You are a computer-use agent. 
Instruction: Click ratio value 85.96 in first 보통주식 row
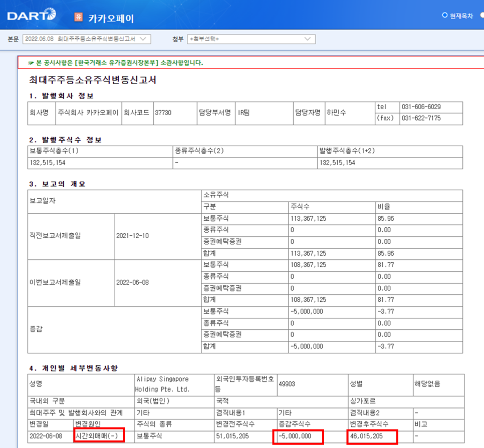[x=385, y=219]
